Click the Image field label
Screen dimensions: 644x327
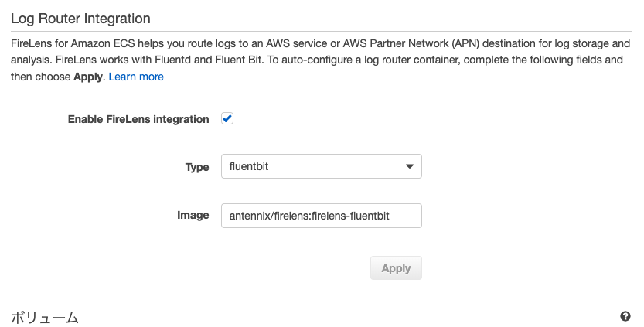pos(193,215)
